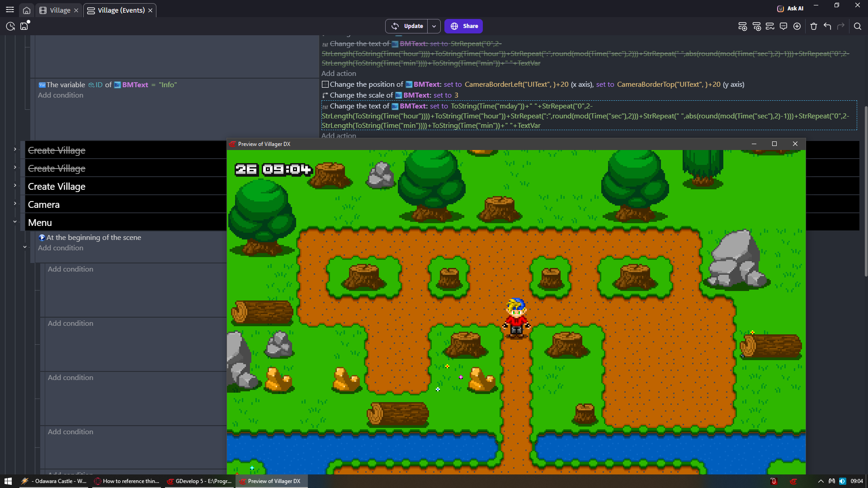Screen dimensions: 868x488
Task: Select the Camera group title
Action: [44, 205]
